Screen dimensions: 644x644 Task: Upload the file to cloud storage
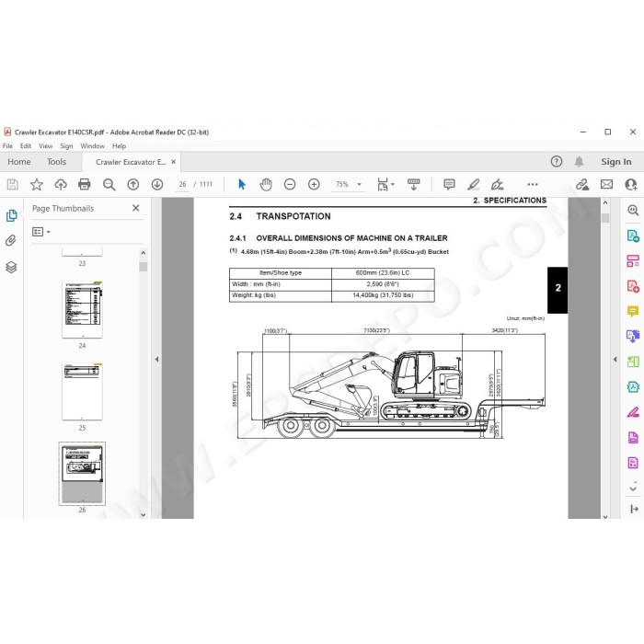tap(61, 184)
